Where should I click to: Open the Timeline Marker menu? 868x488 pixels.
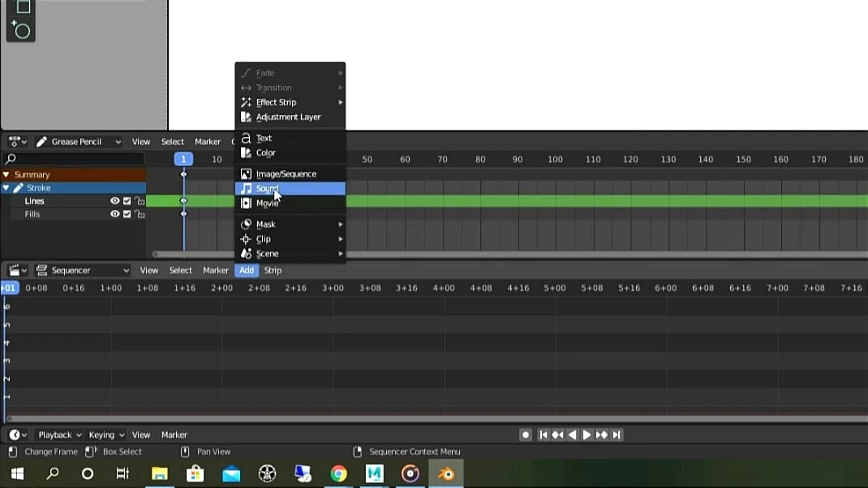[x=174, y=434]
